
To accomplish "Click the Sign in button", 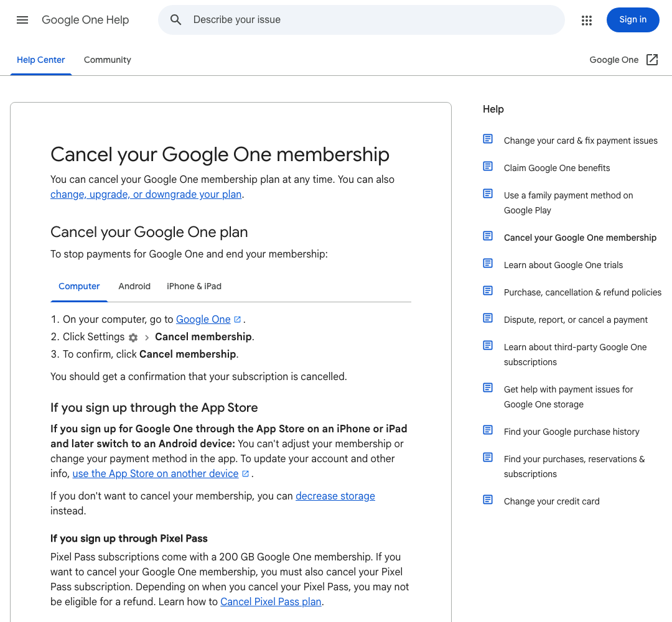I will [x=633, y=20].
